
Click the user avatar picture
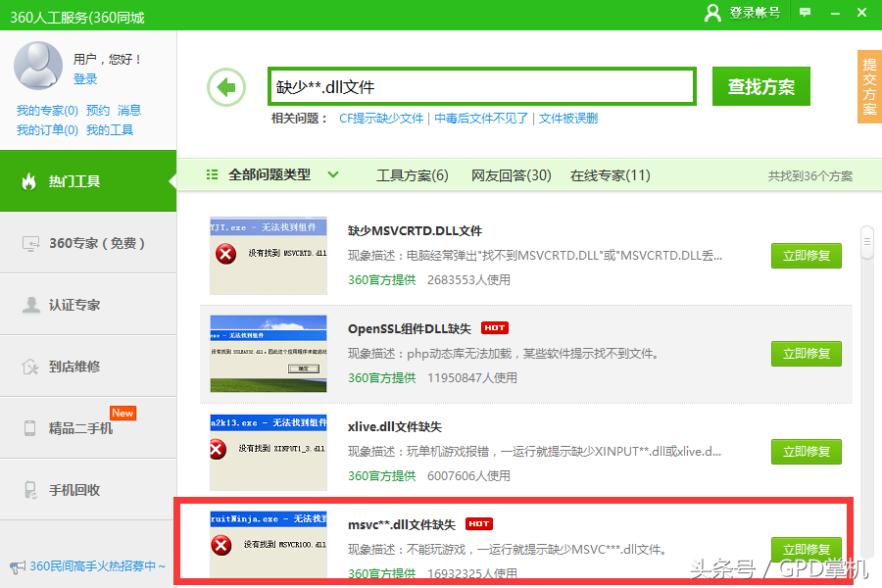tap(37, 66)
